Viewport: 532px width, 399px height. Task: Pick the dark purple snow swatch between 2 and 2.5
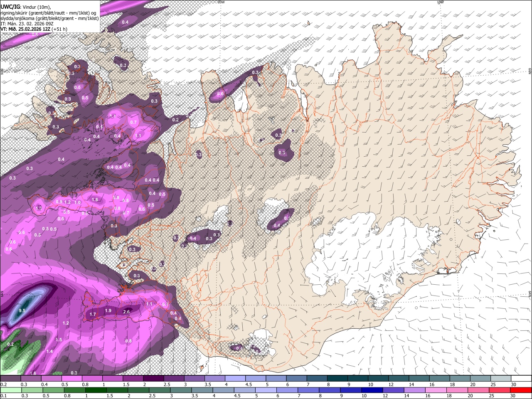[153, 379]
